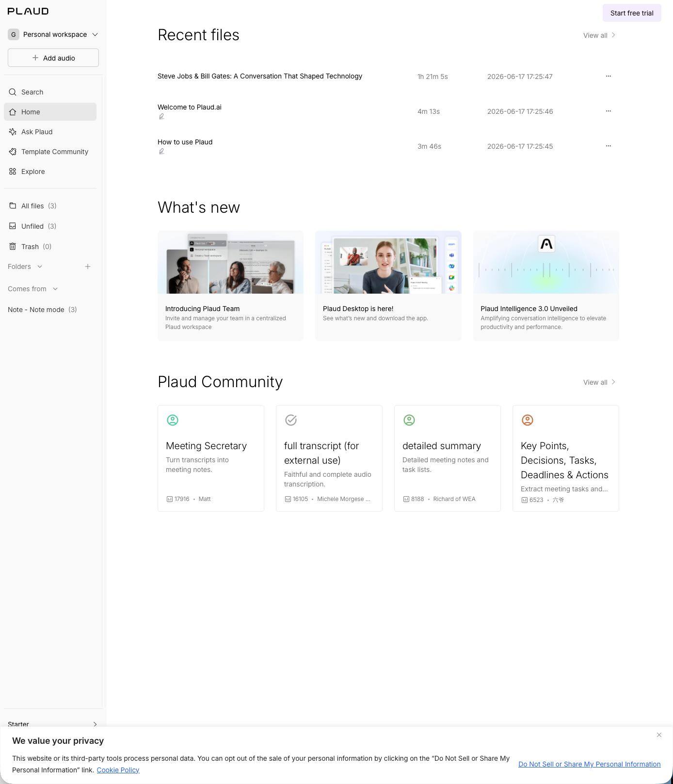This screenshot has height=784, width=673.
Task: Open Meeting Secretary template card
Action: coord(211,458)
